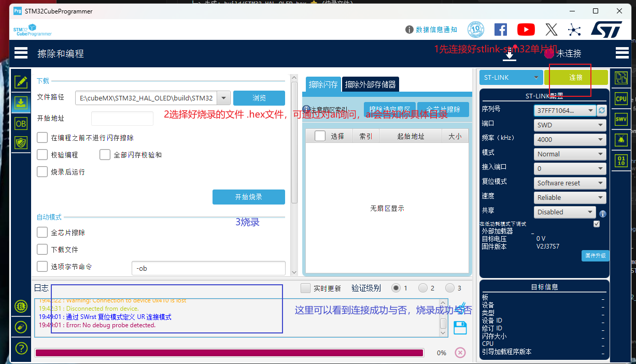
Task: Enable 校验编程 checkbox
Action: [43, 154]
